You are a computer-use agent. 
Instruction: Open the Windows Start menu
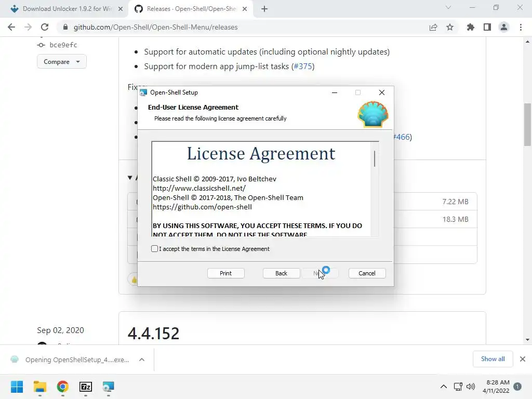point(17,387)
